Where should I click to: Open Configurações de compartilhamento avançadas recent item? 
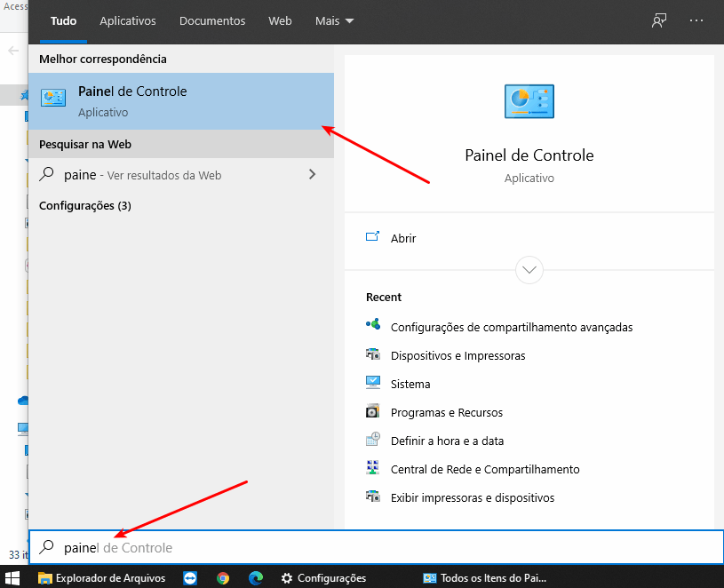point(512,327)
